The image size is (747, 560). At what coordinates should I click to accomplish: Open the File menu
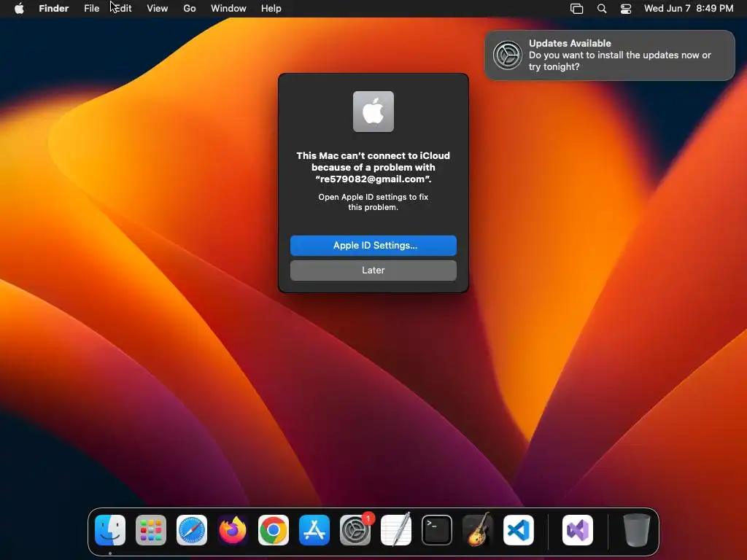(91, 9)
